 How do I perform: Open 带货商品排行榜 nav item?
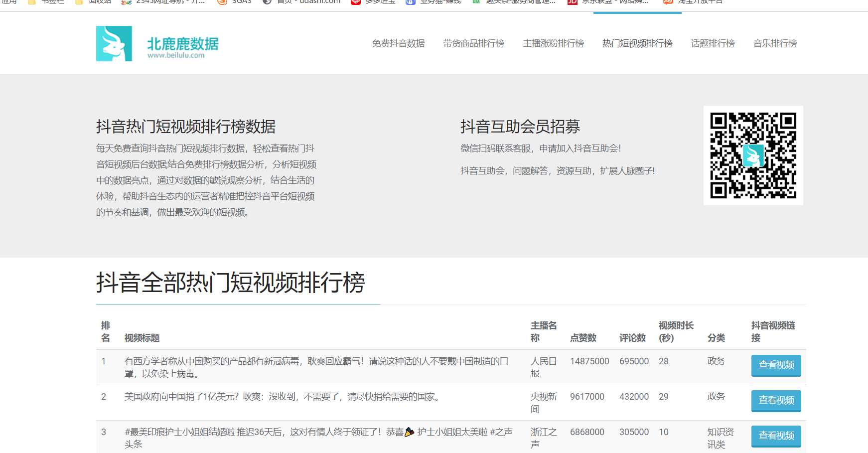pyautogui.click(x=473, y=43)
